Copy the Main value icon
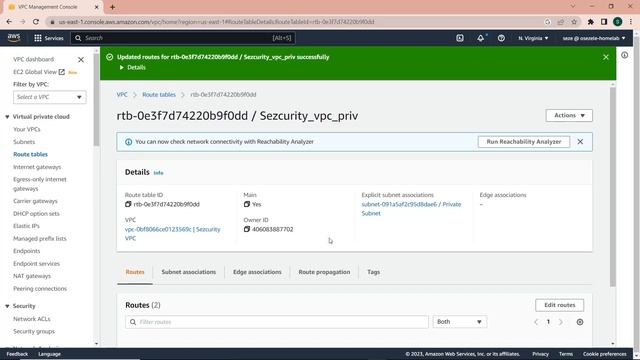 point(247,204)
